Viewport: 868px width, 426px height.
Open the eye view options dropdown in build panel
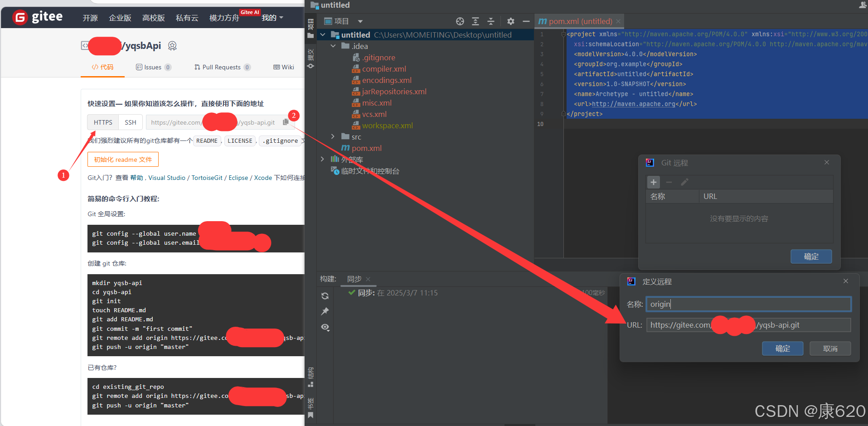(x=325, y=327)
